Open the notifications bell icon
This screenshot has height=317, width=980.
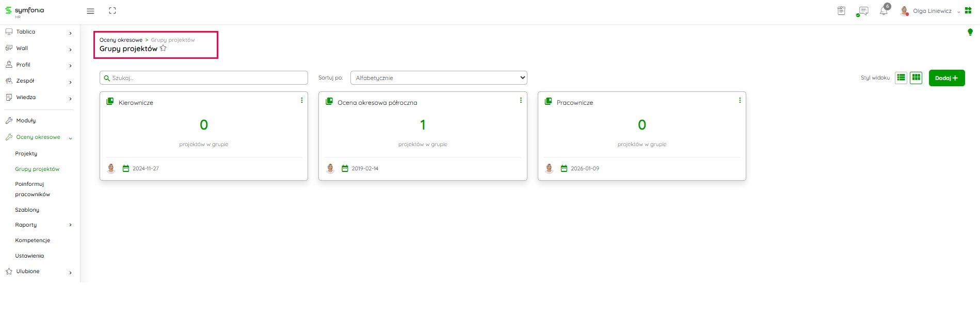883,11
